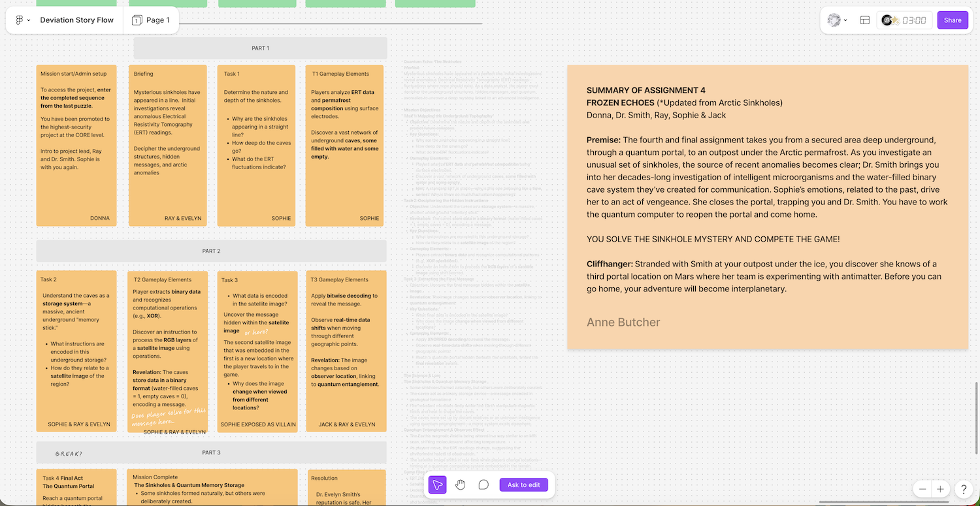Click the handwritten BREAK? annotation
Image resolution: width=980 pixels, height=506 pixels.
pyautogui.click(x=69, y=453)
